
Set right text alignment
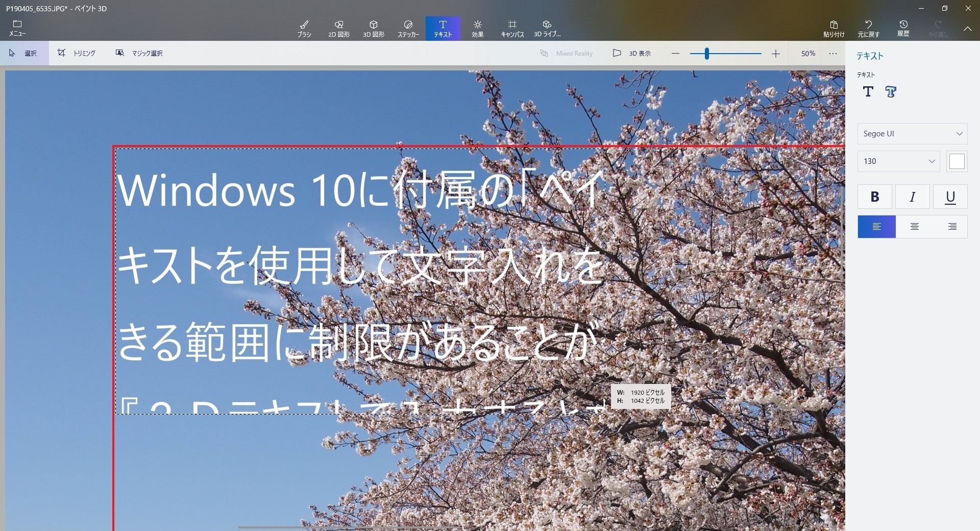click(x=952, y=227)
